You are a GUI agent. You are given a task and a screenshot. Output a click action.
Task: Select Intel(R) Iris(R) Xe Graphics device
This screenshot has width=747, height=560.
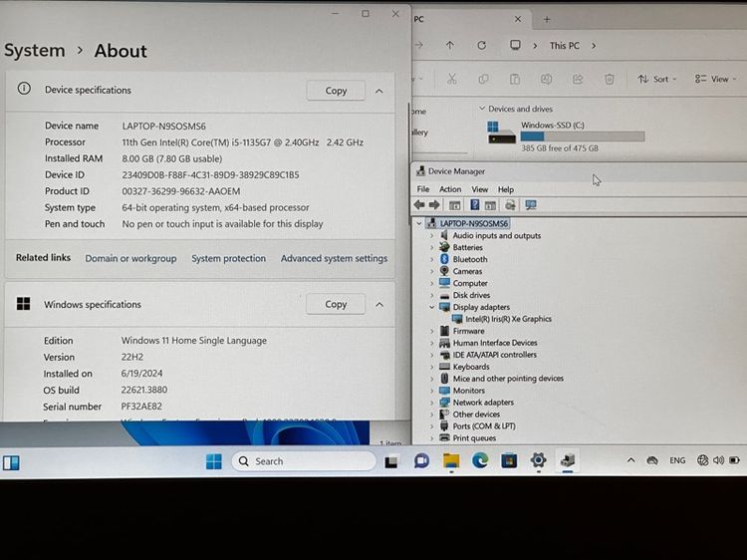click(x=508, y=319)
